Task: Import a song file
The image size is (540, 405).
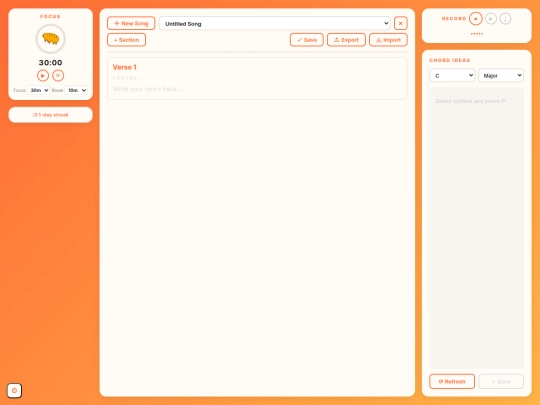Action: (x=388, y=40)
